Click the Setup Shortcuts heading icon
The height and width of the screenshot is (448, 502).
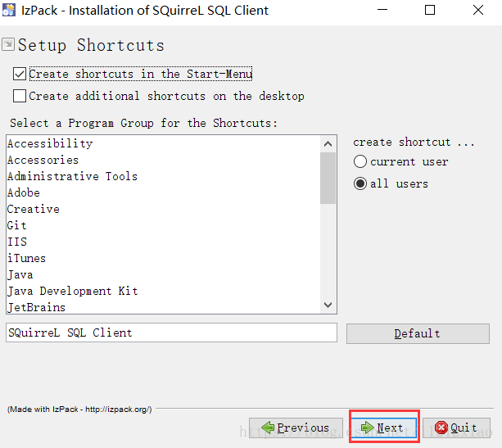pyautogui.click(x=8, y=44)
